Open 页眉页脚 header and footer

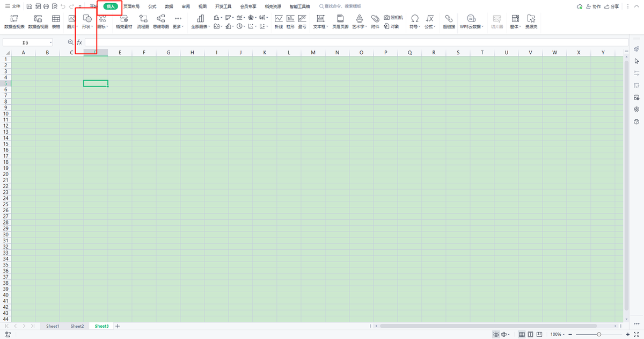tap(340, 21)
